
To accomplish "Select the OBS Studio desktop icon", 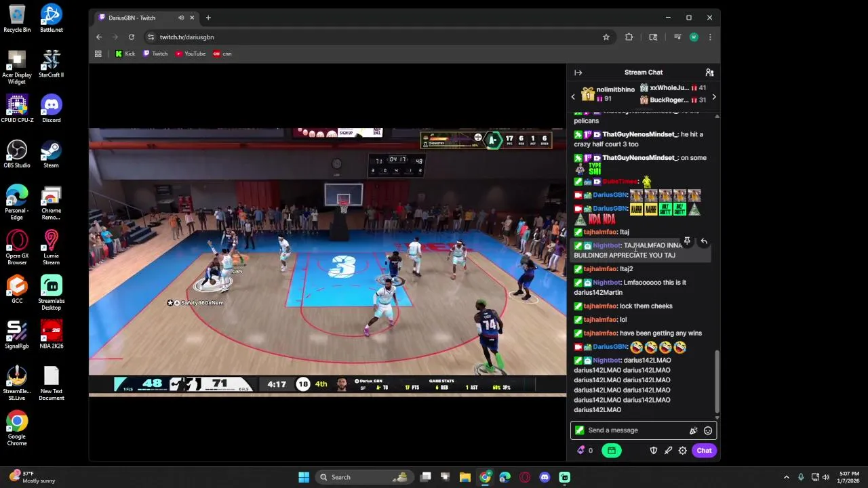I will pyautogui.click(x=17, y=154).
